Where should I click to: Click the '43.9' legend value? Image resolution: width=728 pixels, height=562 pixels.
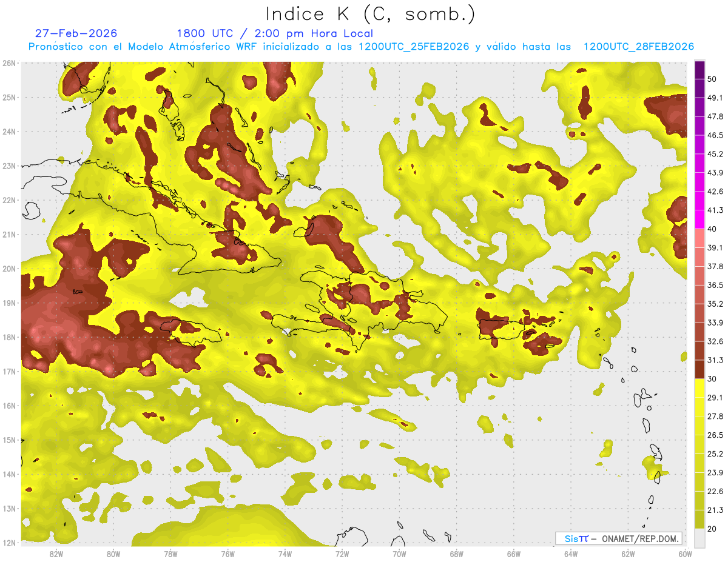click(715, 173)
